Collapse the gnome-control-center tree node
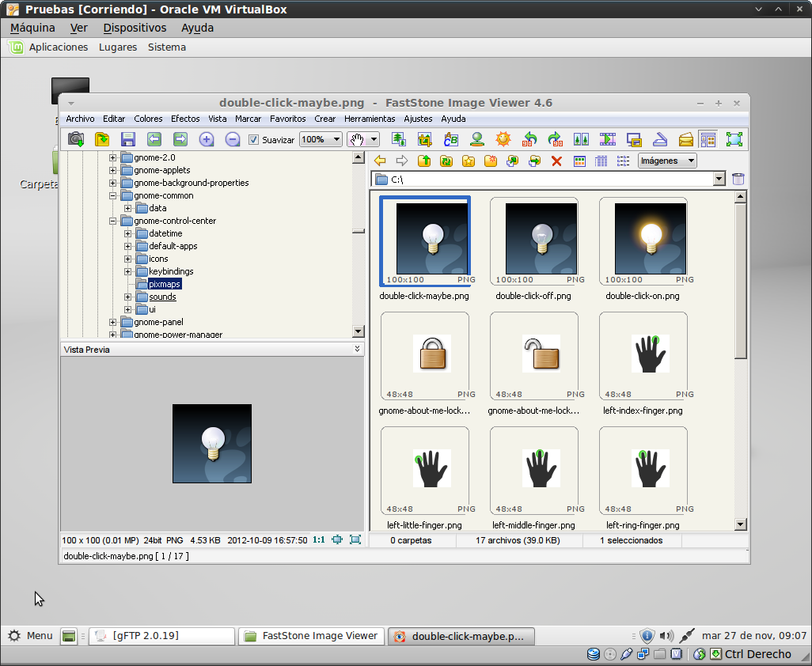812x666 pixels. pyautogui.click(x=112, y=221)
